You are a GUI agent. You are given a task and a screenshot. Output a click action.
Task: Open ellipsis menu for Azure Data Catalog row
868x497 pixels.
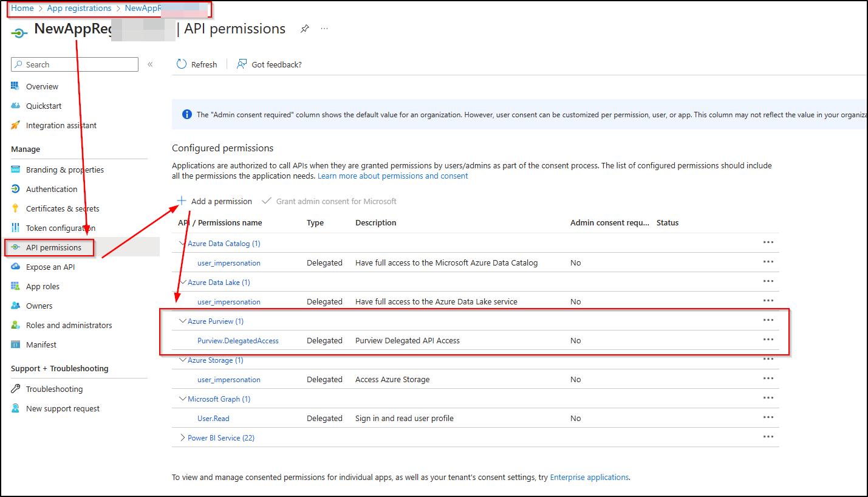click(x=768, y=242)
